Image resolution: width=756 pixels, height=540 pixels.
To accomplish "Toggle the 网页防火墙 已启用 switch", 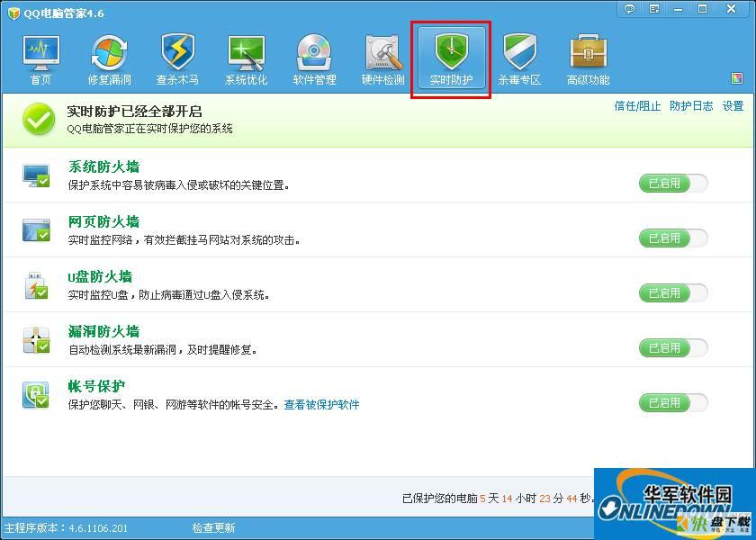I will point(673,238).
